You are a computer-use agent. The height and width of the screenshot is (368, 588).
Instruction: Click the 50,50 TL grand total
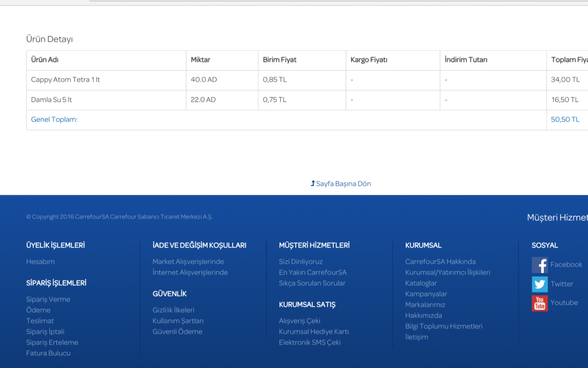tap(565, 120)
